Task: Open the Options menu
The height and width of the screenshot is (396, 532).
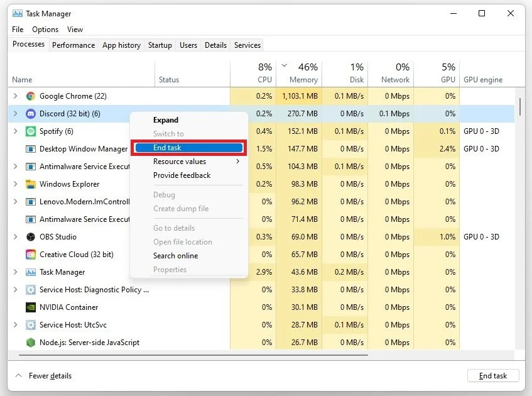Action: (45, 30)
